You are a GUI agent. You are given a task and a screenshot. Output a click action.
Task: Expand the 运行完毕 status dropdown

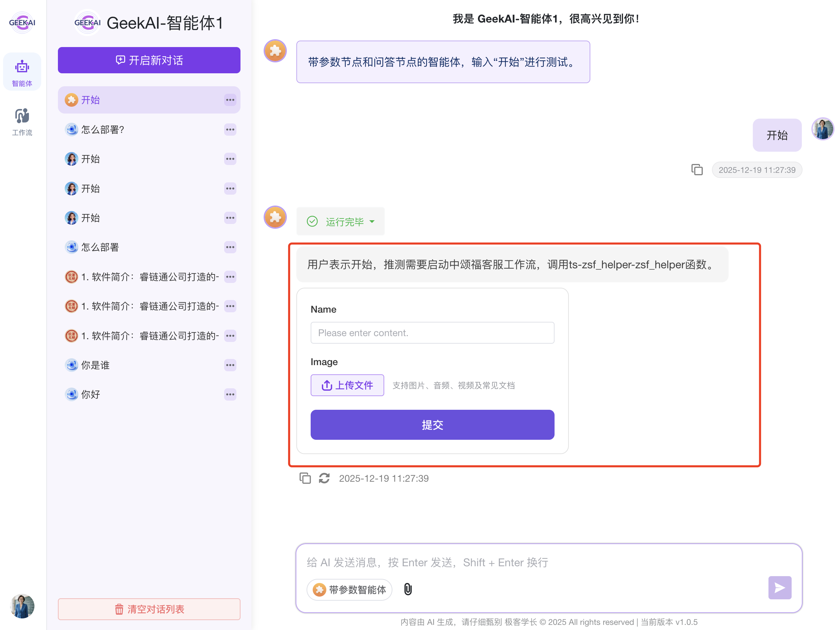click(x=372, y=222)
